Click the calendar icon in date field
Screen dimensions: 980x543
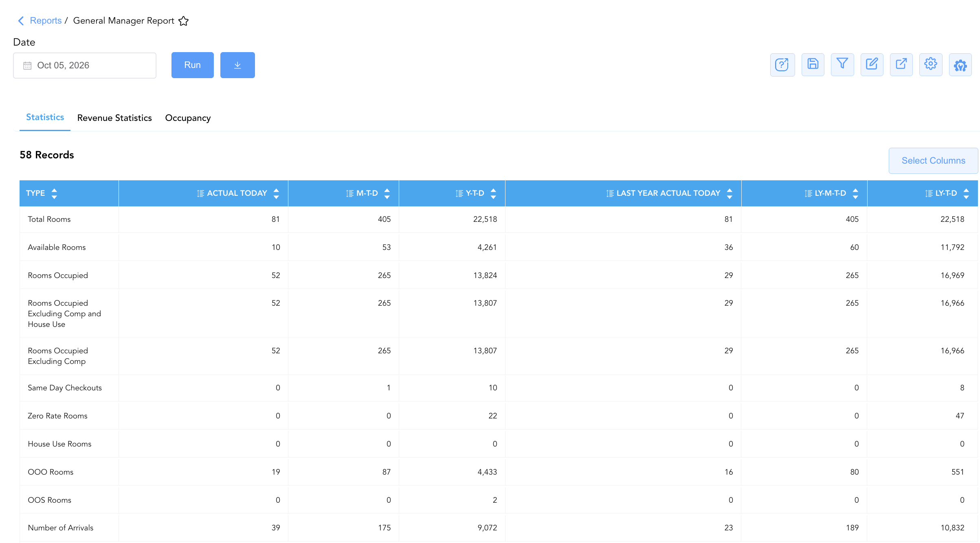27,66
